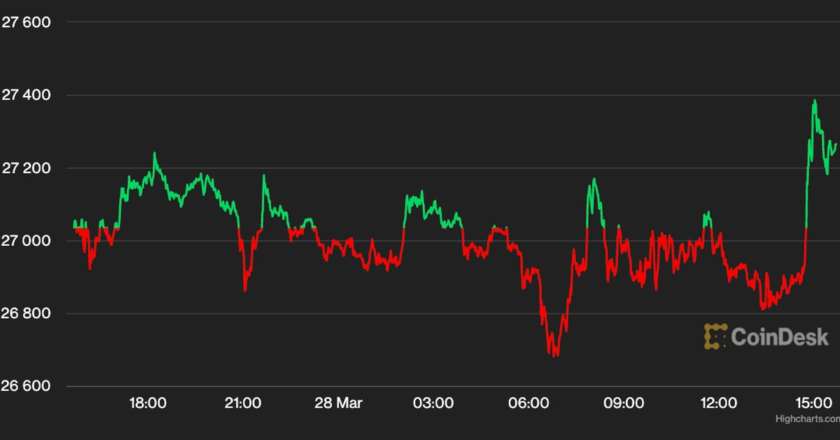Viewport: 840px width, 440px height.
Task: Click the 03:00 time axis label
Action: click(x=433, y=404)
